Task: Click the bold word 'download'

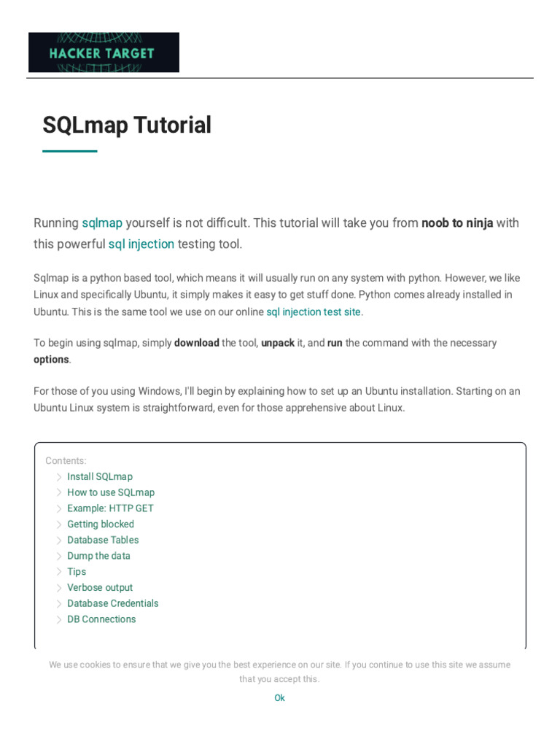Action: [197, 343]
